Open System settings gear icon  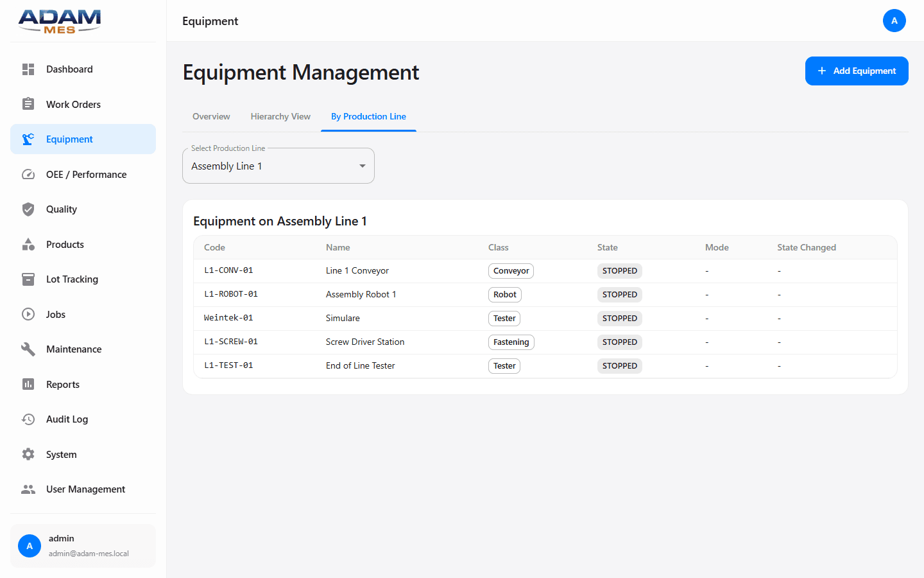pos(28,454)
